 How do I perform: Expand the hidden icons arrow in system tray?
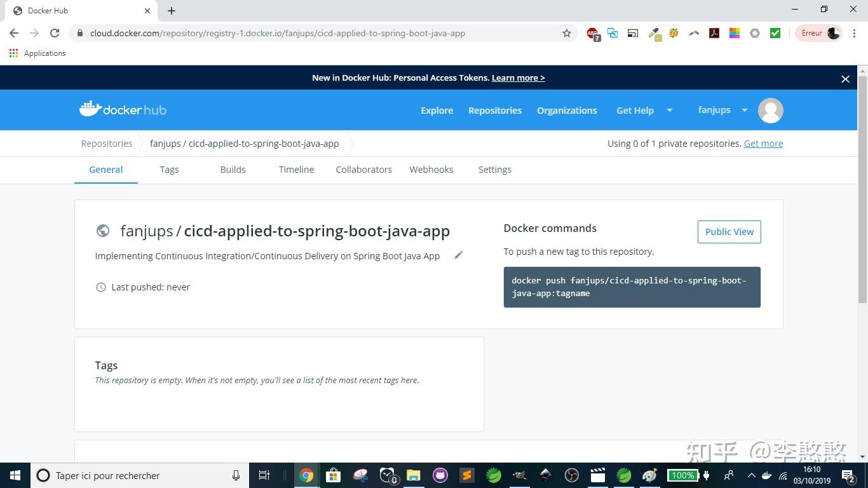tap(751, 475)
